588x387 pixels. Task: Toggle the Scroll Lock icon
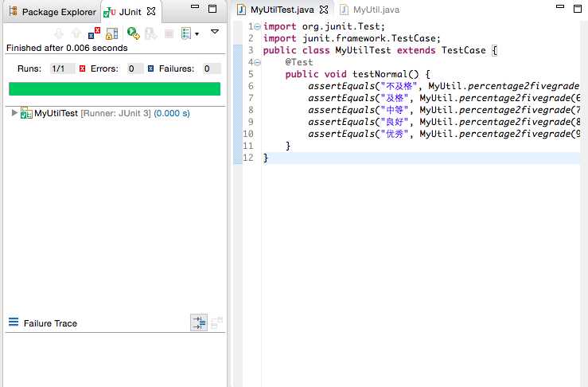click(x=111, y=33)
